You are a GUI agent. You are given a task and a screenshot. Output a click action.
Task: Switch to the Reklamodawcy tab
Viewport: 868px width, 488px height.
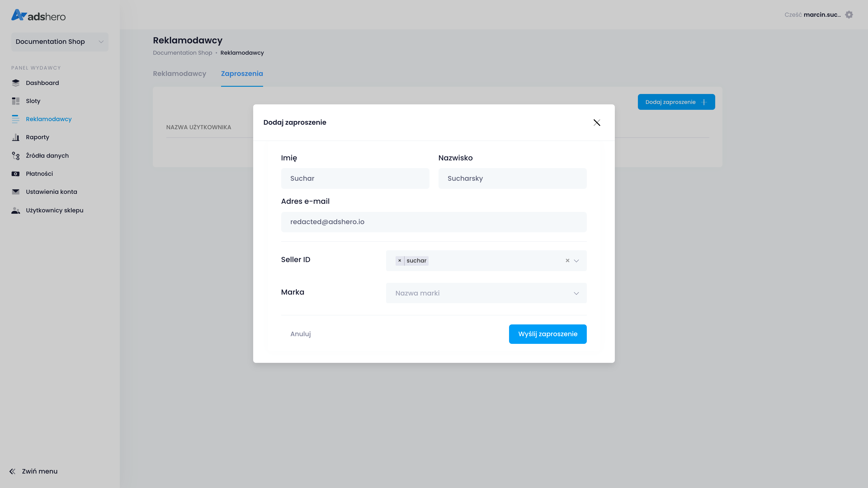pos(179,74)
